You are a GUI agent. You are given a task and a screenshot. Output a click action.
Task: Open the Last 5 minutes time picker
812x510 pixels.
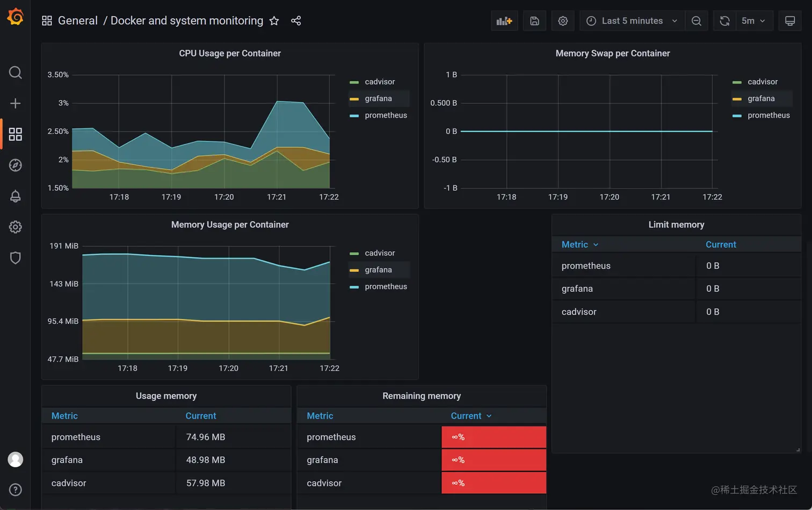pyautogui.click(x=632, y=21)
